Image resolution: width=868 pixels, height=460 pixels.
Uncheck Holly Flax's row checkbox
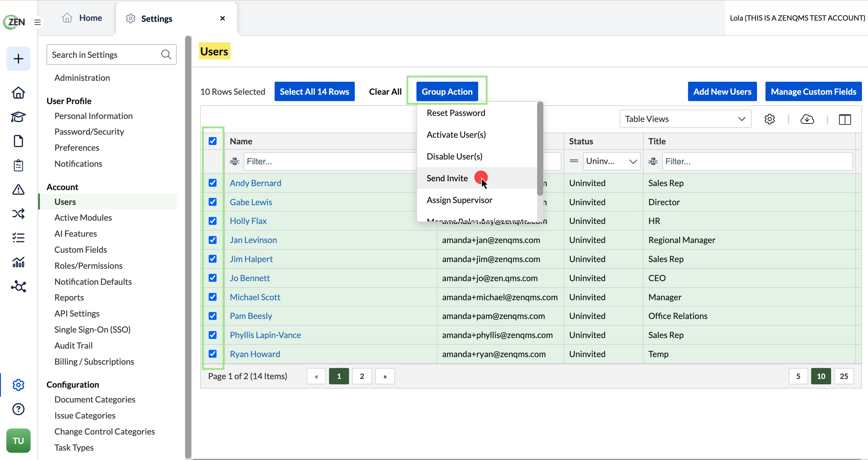point(213,221)
